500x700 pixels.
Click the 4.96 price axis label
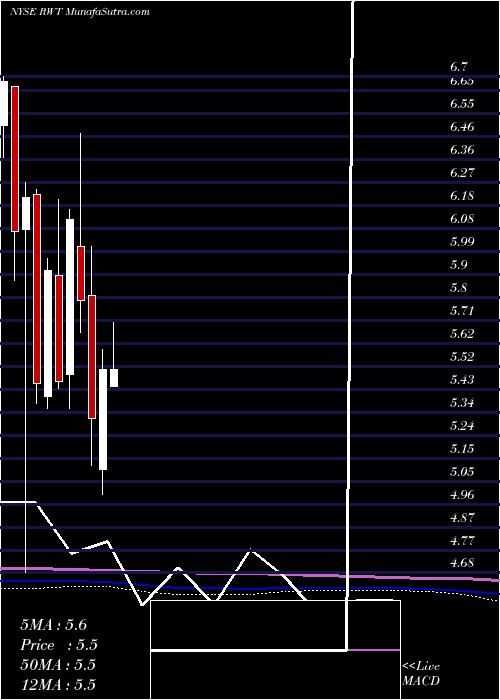coord(461,495)
